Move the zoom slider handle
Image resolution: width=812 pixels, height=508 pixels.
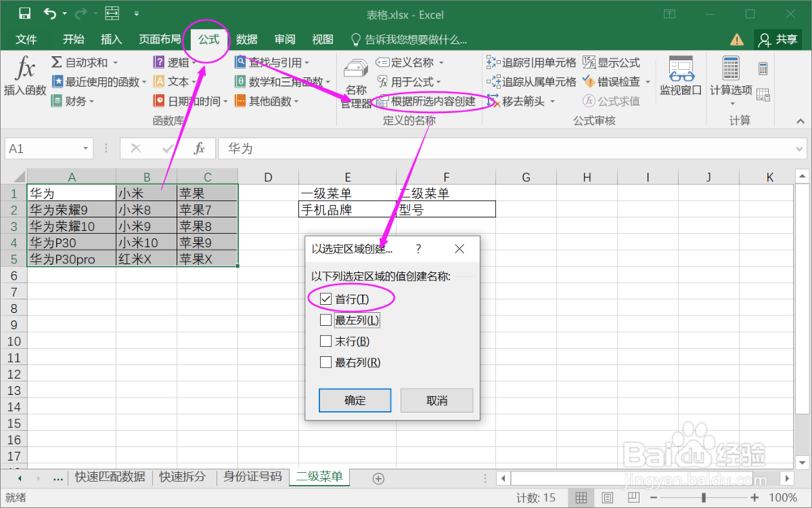point(703,497)
